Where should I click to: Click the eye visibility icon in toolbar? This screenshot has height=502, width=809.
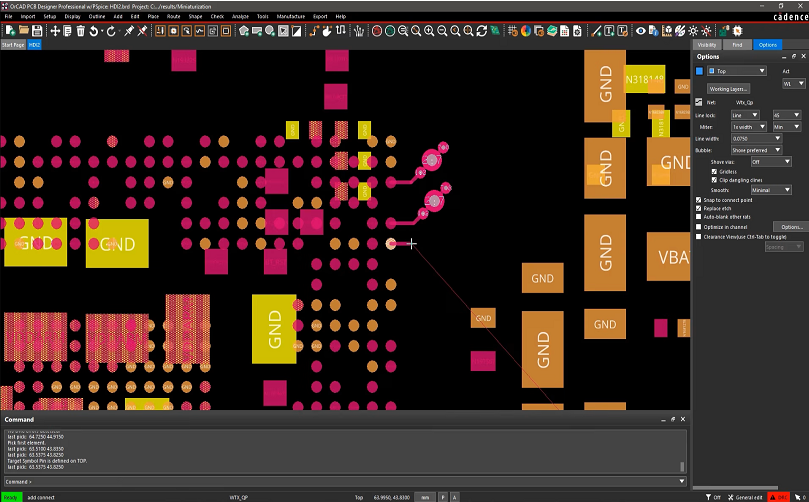[642, 31]
